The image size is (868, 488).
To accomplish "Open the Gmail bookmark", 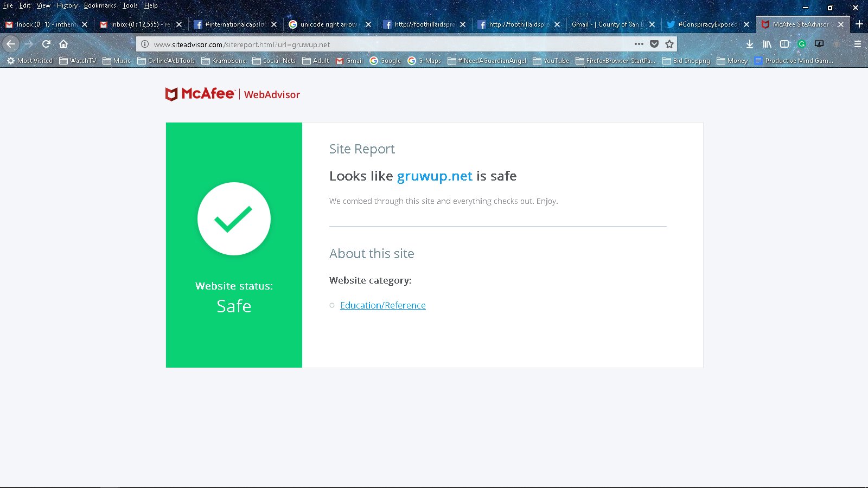I will [349, 61].
